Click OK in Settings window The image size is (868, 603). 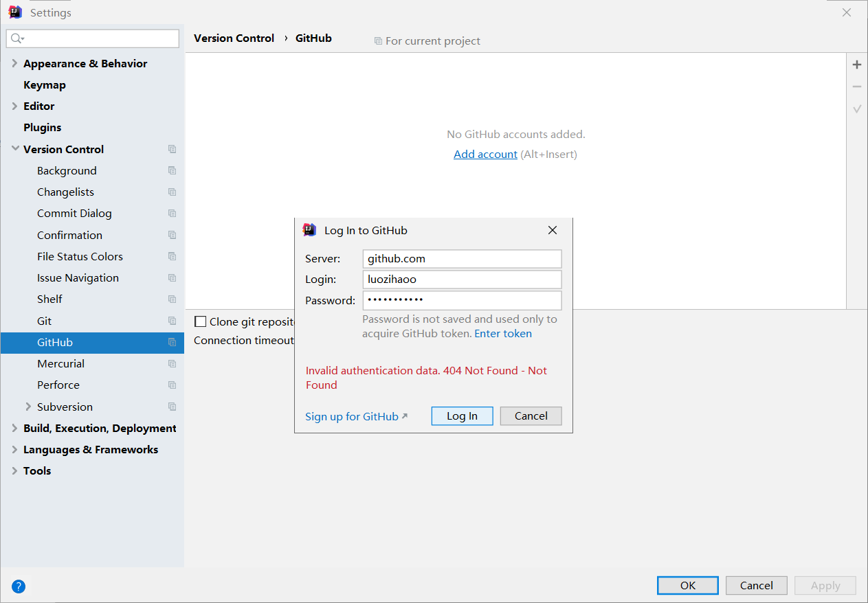click(688, 585)
